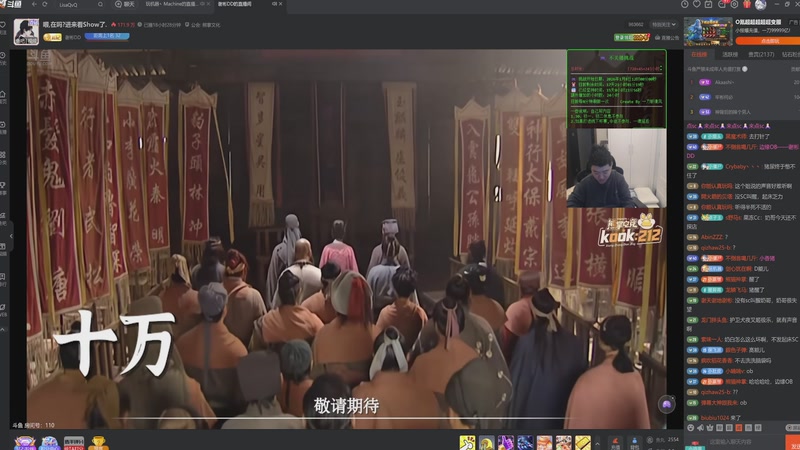Click the purple floating assistant bubble
Viewport: 800px width, 450px height.
coord(666,405)
